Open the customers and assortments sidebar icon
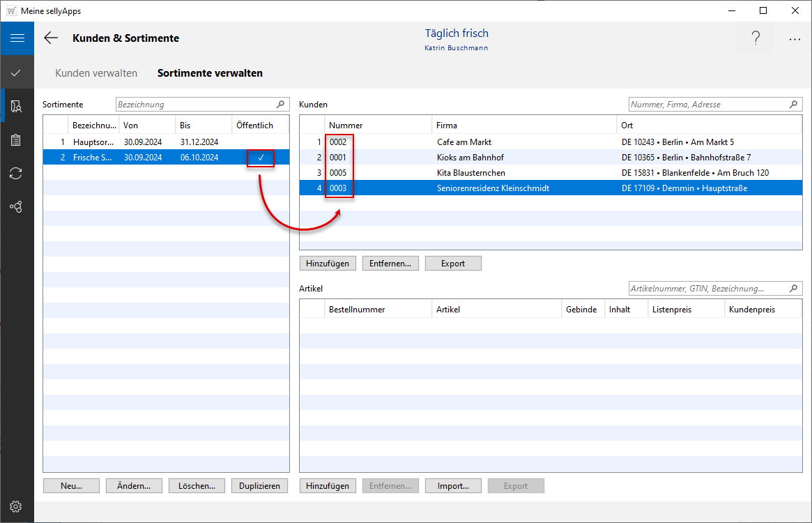The height and width of the screenshot is (523, 812). click(x=17, y=106)
